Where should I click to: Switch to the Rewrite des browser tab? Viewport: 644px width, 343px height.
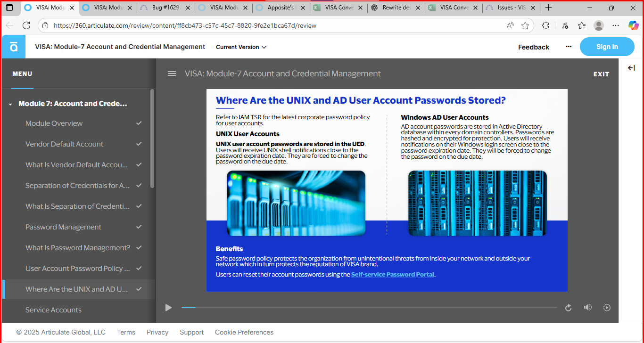point(397,8)
